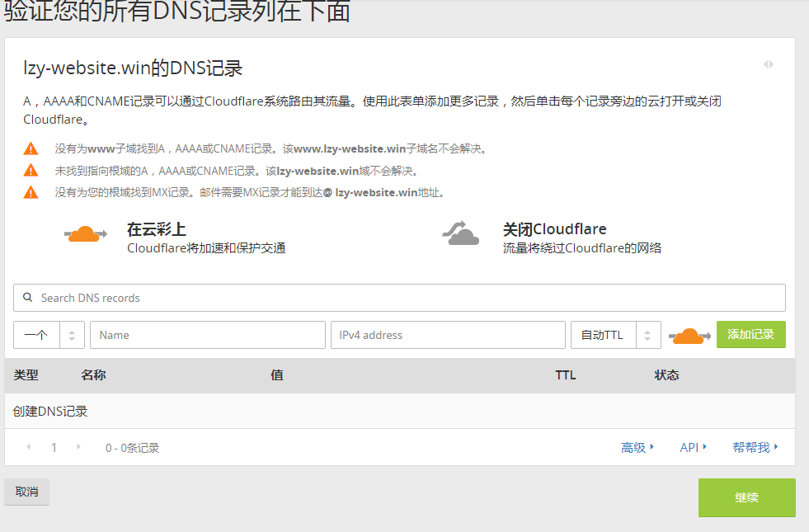Go to the previous page of records
Image resolution: width=809 pixels, height=532 pixels.
click(30, 447)
